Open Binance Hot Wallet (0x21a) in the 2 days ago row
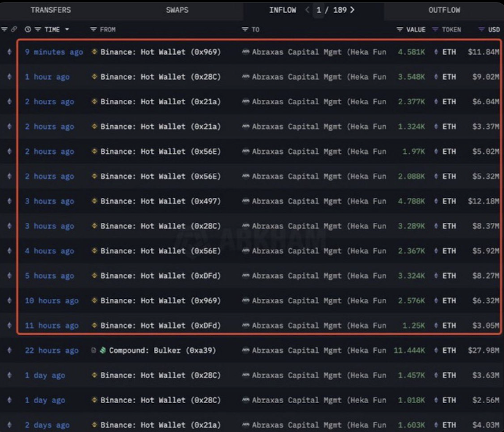This screenshot has height=432, width=504. point(161,425)
